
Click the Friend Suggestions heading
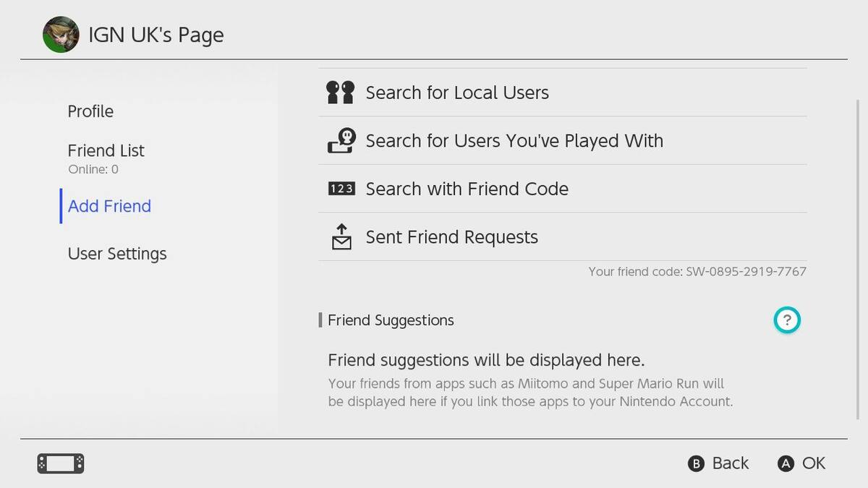pos(391,320)
